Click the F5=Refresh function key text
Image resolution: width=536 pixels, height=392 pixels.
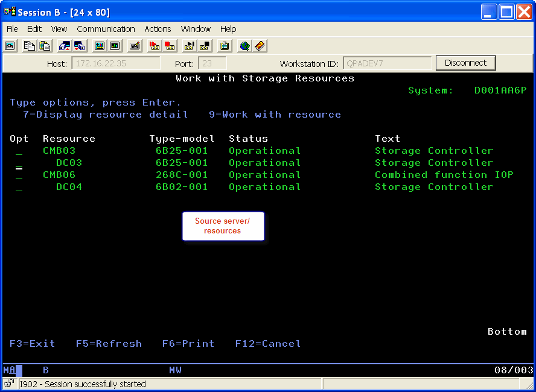pyautogui.click(x=109, y=344)
